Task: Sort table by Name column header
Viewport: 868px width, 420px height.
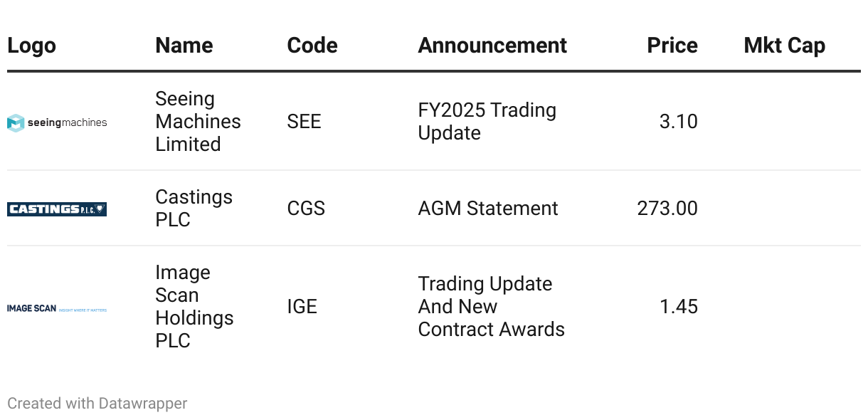Action: click(x=184, y=46)
